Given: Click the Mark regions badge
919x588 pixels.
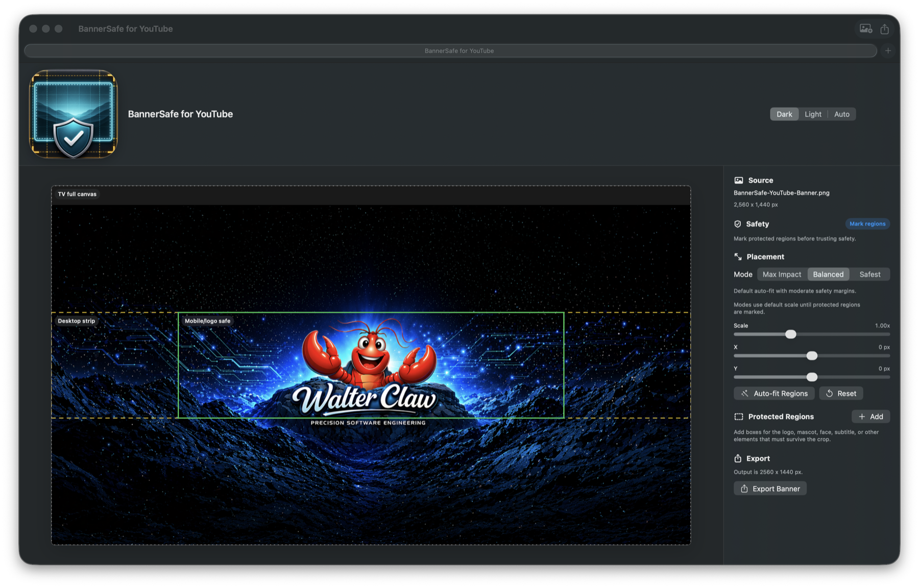Looking at the screenshot, I should coord(867,224).
